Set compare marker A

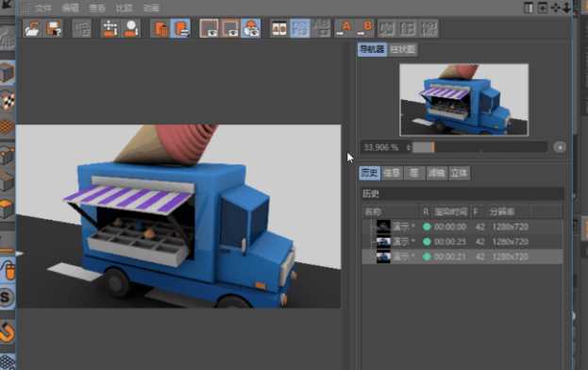(x=344, y=28)
